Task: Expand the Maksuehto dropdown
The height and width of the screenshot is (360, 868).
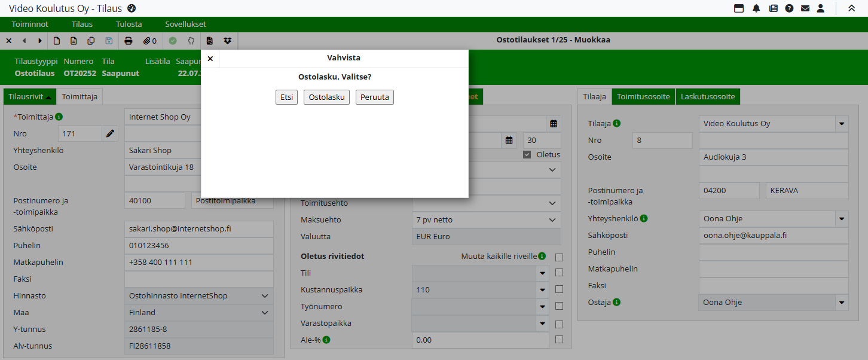Action: click(x=552, y=220)
